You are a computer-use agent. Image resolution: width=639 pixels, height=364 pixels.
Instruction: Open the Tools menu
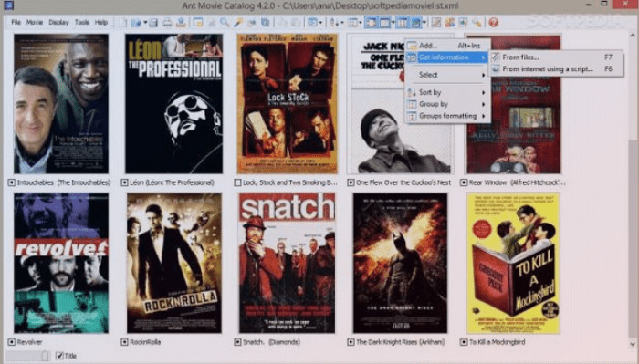coord(82,23)
